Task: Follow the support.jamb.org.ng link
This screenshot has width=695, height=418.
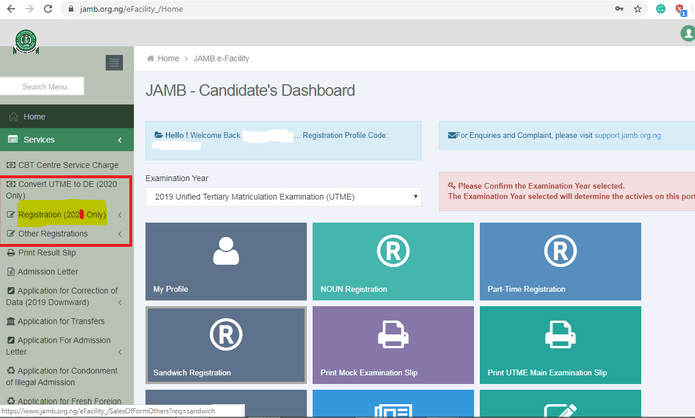Action: click(x=628, y=135)
